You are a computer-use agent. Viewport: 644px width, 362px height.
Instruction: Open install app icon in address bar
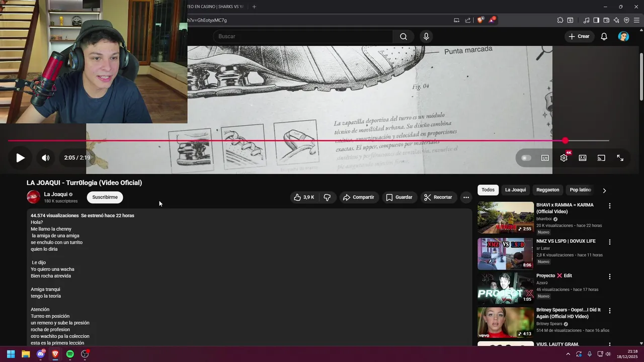pyautogui.click(x=456, y=20)
